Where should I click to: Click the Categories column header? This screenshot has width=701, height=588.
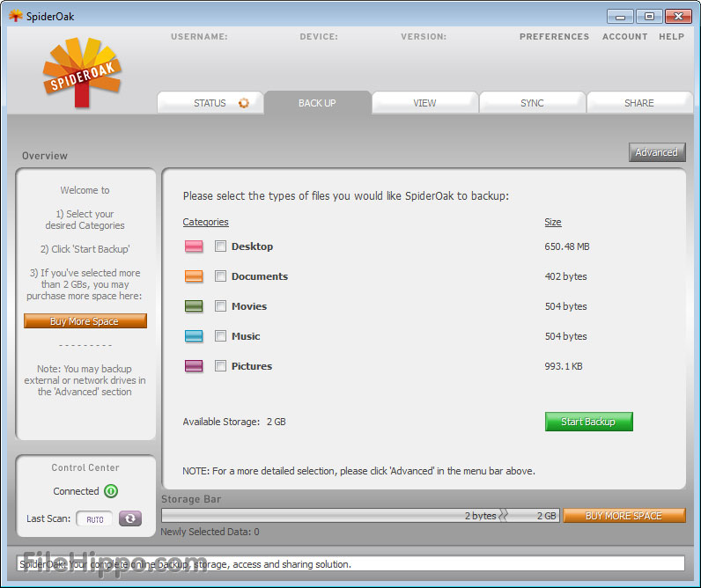click(x=205, y=222)
